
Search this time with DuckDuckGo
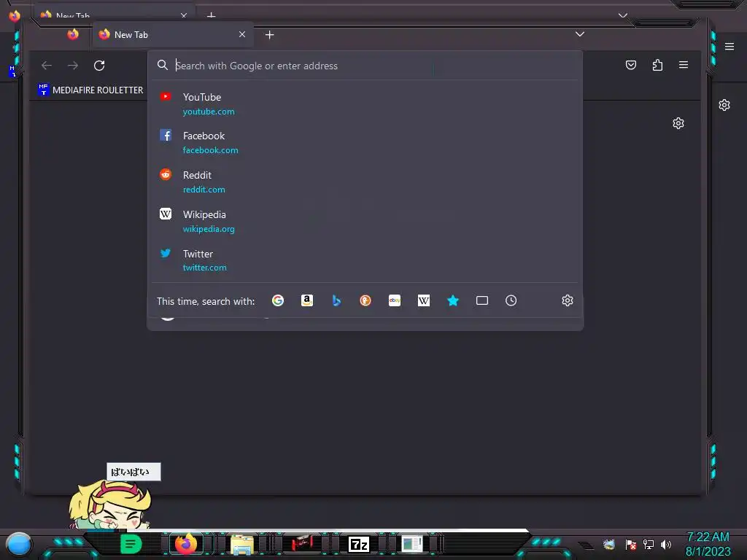click(x=365, y=300)
